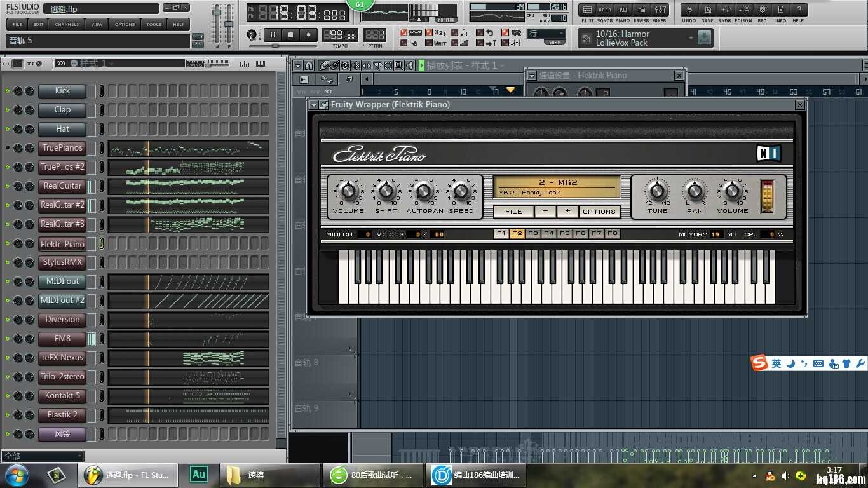
Task: Open the Kontakt 5 channel button
Action: coord(62,396)
